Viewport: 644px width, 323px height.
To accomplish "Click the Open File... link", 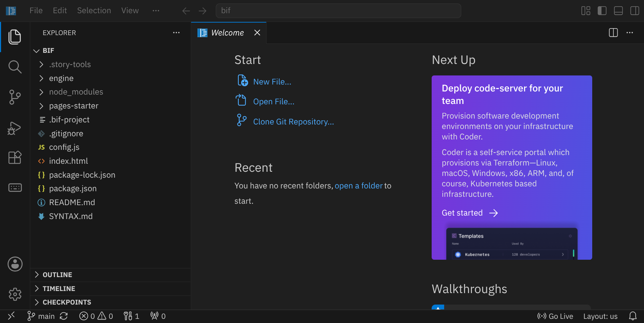I will coord(274,102).
